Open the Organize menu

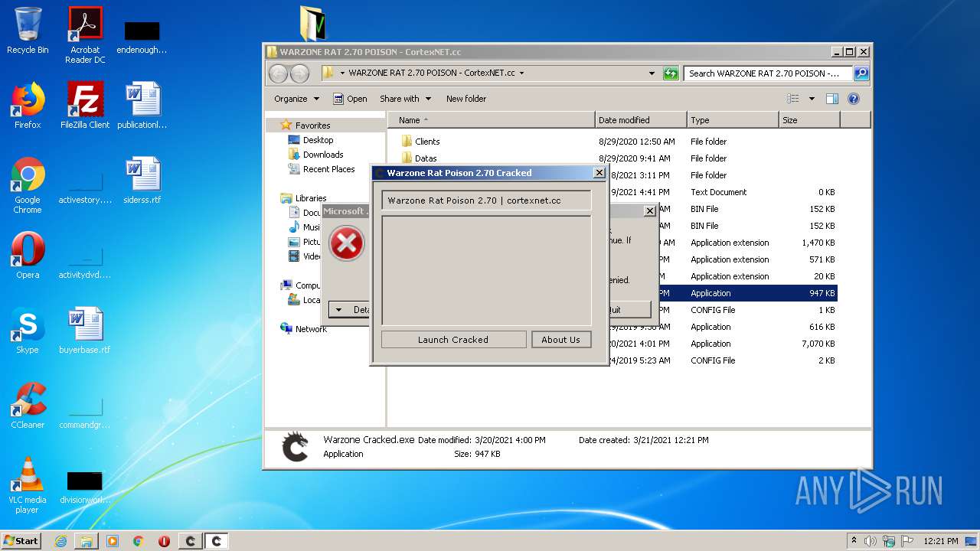296,99
